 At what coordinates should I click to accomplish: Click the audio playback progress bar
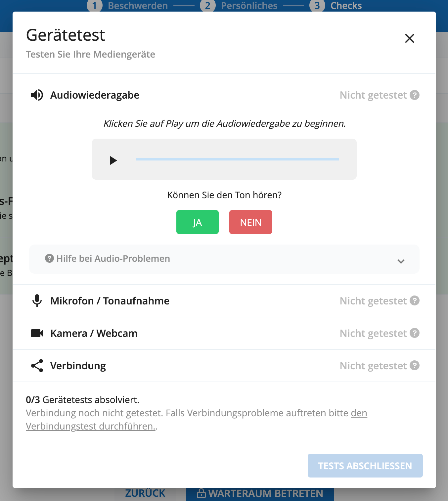pyautogui.click(x=237, y=159)
